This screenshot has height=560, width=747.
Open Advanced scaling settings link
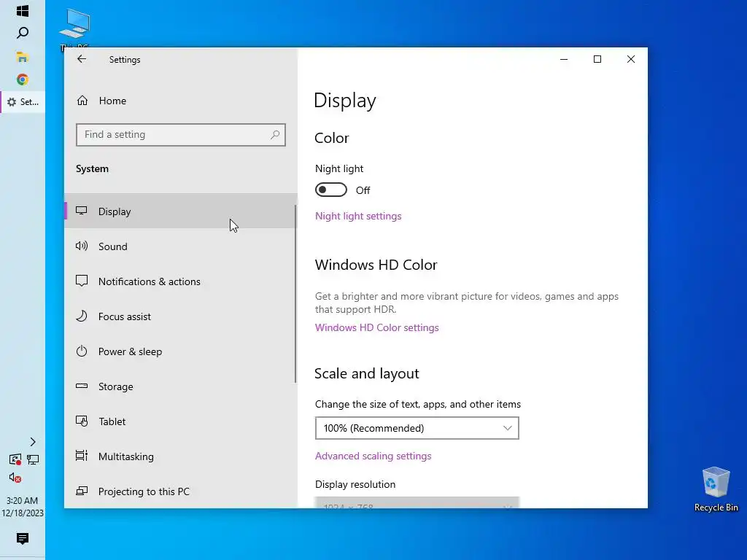(x=373, y=456)
